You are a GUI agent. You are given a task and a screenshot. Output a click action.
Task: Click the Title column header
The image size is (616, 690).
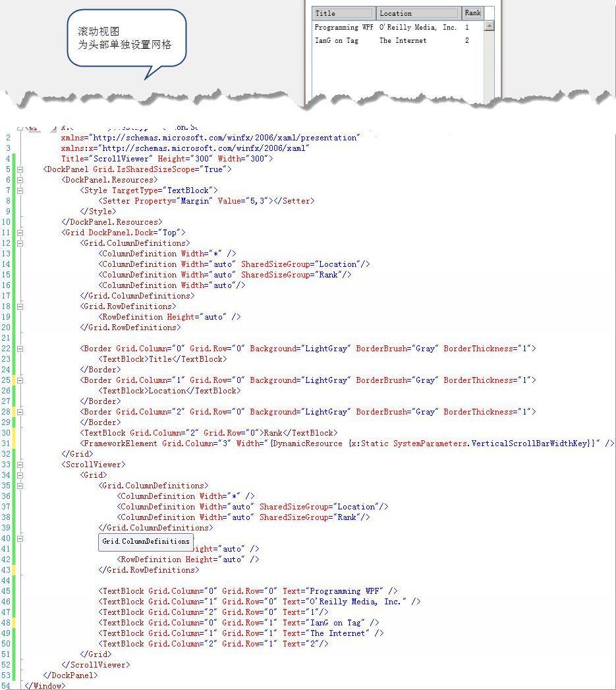[343, 13]
